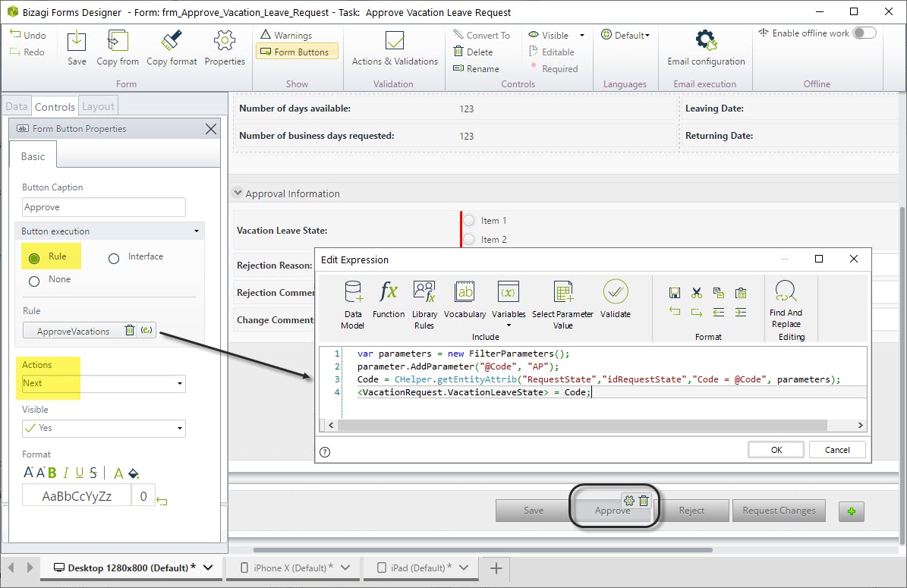Open the Actions dropdown showing Next
Viewport: 907px width, 588px height.
tap(103, 383)
